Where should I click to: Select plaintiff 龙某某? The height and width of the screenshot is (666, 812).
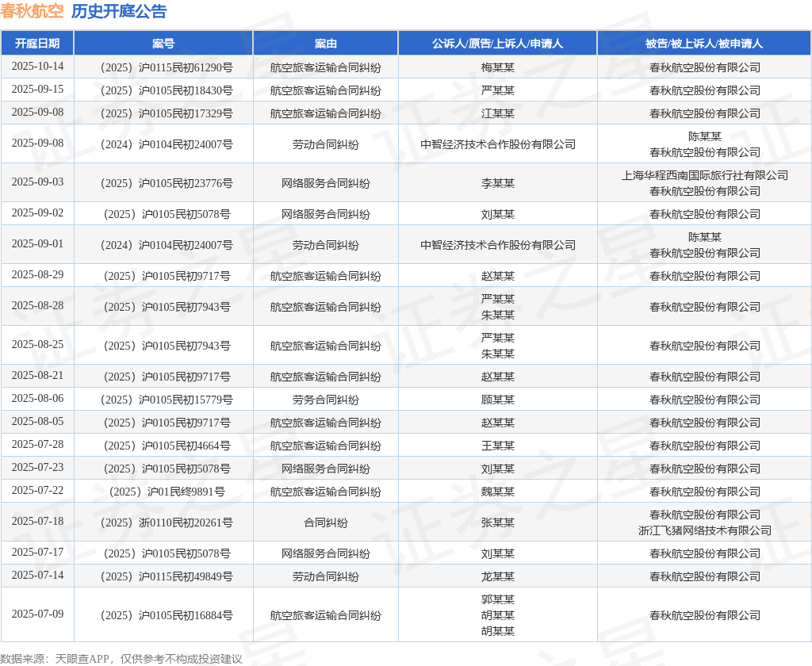click(498, 576)
